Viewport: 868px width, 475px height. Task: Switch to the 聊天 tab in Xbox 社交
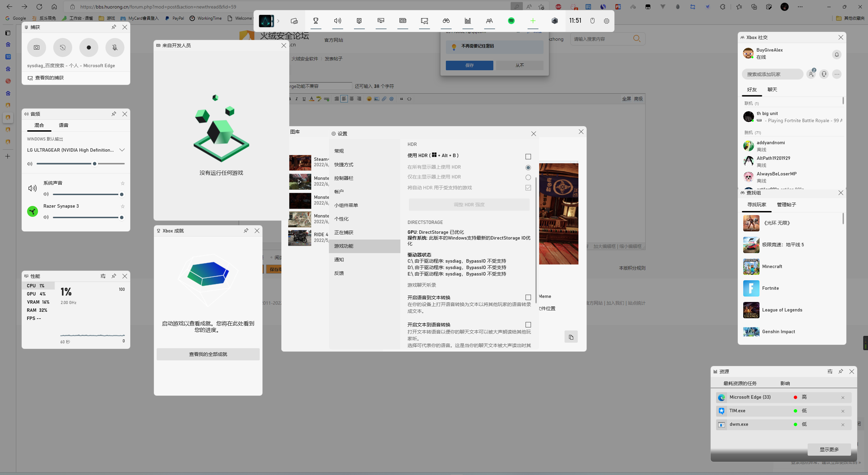pyautogui.click(x=772, y=90)
